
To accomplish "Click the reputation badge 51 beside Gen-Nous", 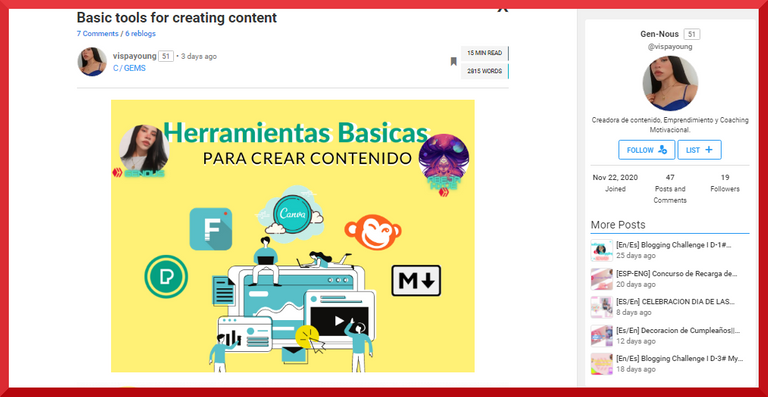I will 692,34.
